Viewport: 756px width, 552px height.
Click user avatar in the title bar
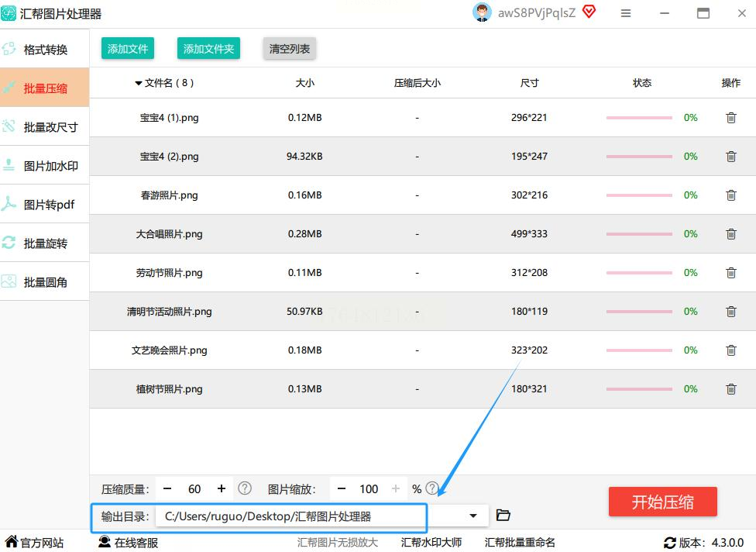pyautogui.click(x=482, y=12)
